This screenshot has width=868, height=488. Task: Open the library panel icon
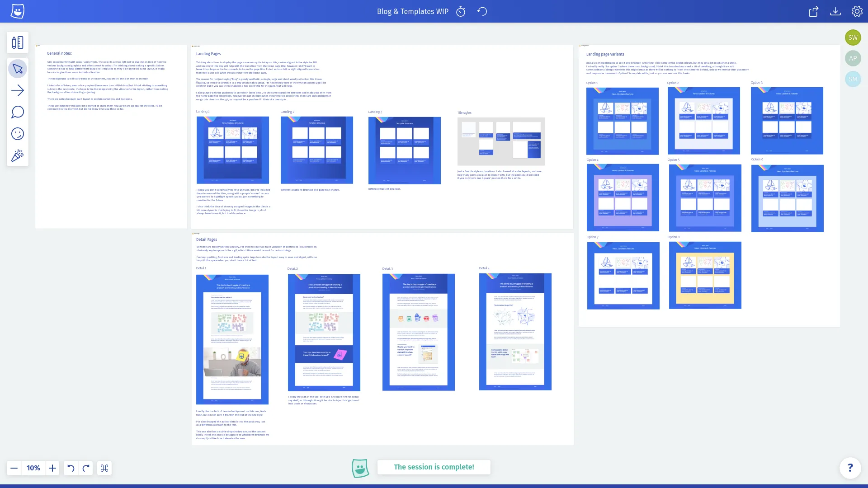point(18,42)
